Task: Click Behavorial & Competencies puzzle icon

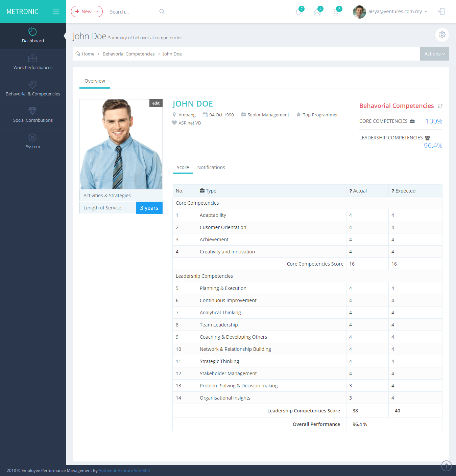Action: pyautogui.click(x=32, y=85)
